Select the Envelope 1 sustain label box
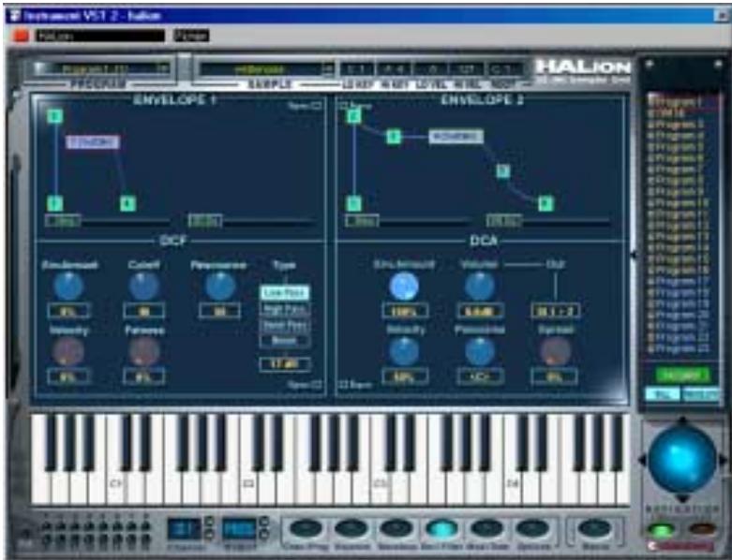Viewport: 732px width, 560px height. tap(93, 142)
